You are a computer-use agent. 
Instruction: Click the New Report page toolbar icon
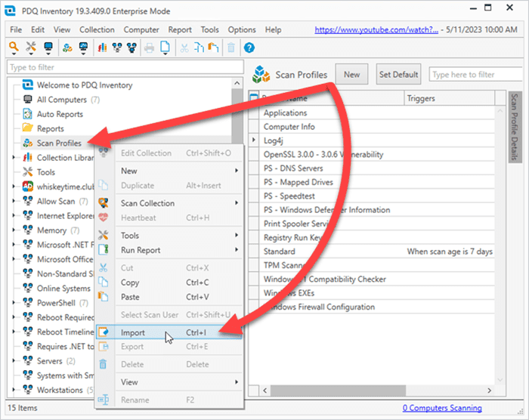click(x=165, y=47)
